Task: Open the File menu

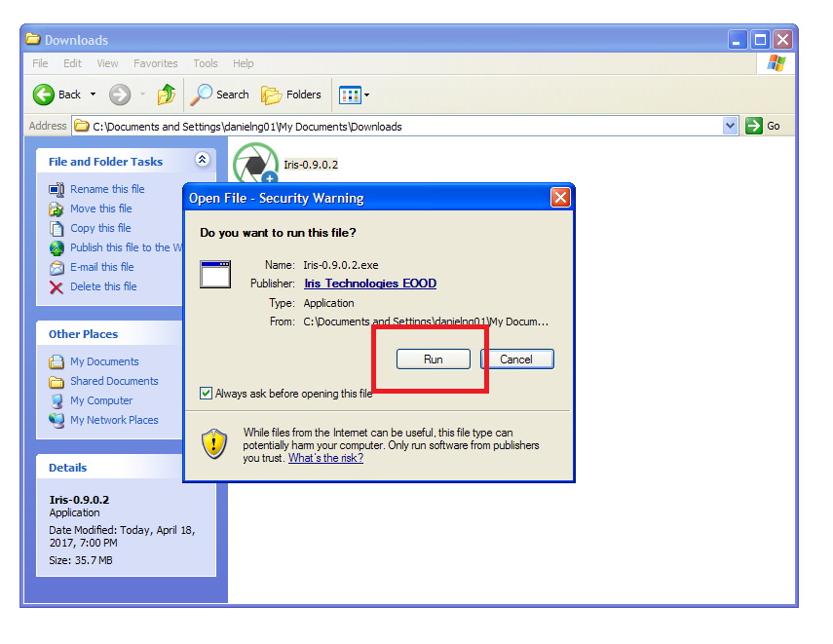Action: point(40,63)
